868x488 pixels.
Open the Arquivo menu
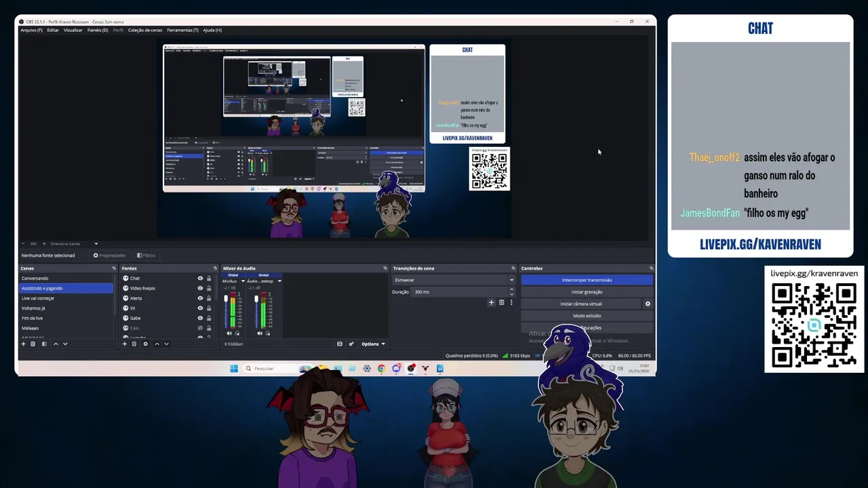pyautogui.click(x=31, y=30)
